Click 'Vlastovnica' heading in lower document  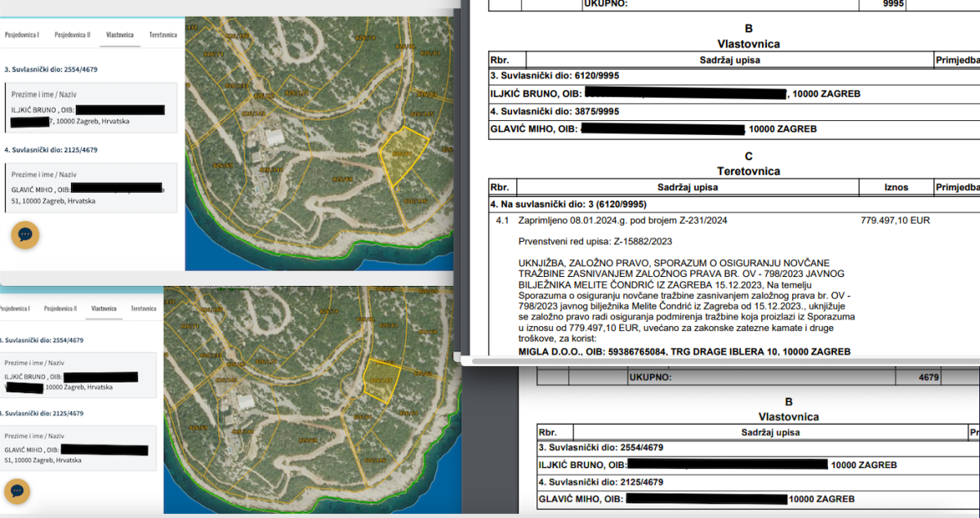point(788,417)
